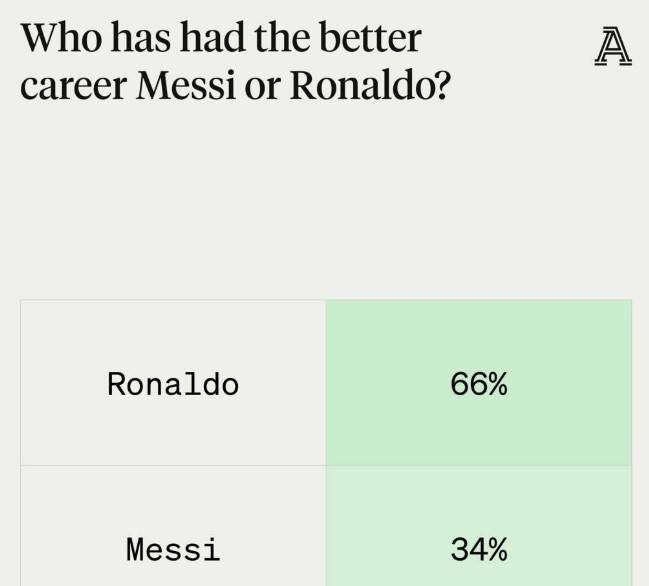Image resolution: width=649 pixels, height=586 pixels.
Task: Click the divider line between Ronaldo and Messi rows
Action: click(x=173, y=465)
